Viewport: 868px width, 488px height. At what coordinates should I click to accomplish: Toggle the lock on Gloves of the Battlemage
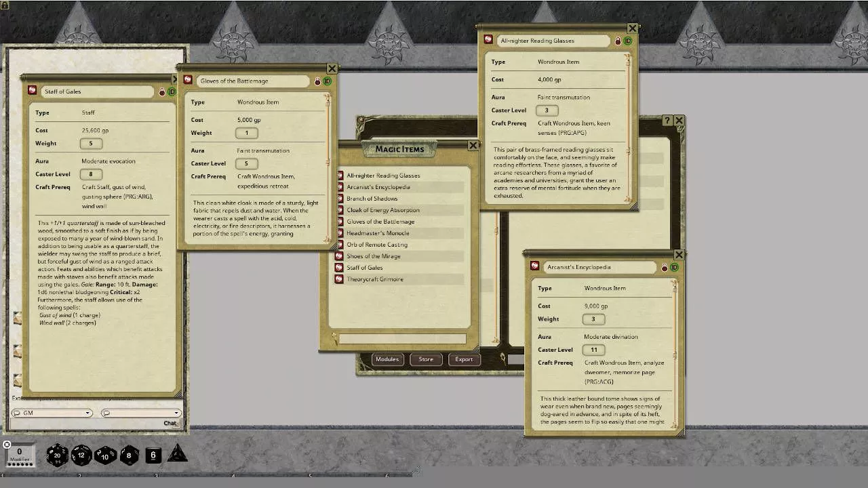point(317,81)
